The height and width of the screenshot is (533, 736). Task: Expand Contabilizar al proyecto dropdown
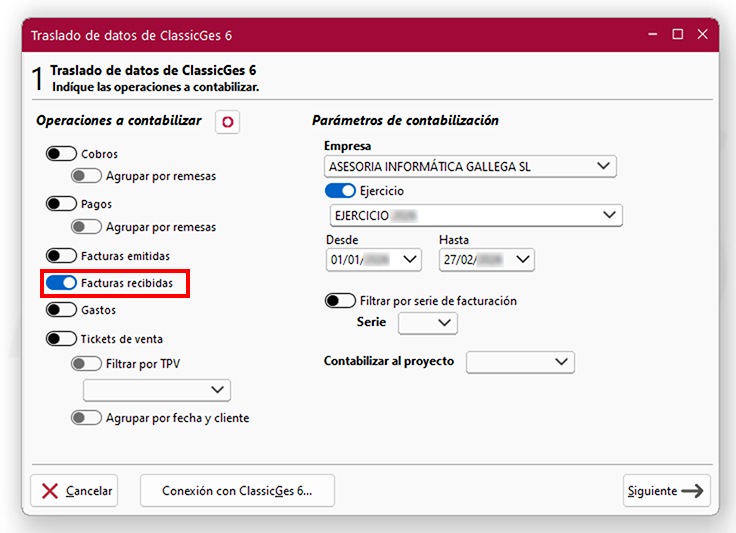click(x=520, y=362)
